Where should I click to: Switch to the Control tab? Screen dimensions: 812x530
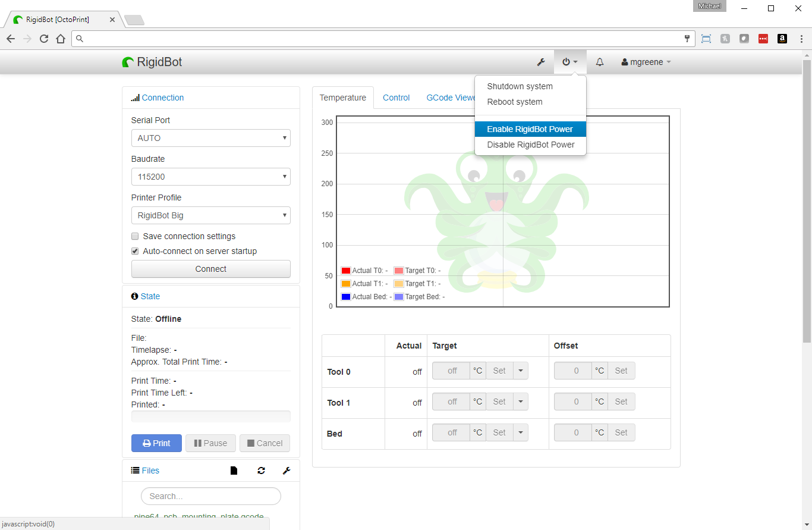(396, 98)
